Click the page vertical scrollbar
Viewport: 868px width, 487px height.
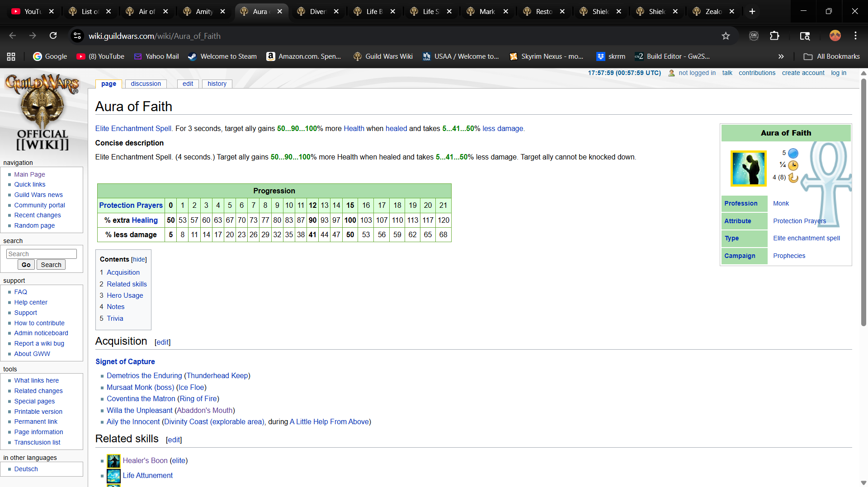click(863, 201)
